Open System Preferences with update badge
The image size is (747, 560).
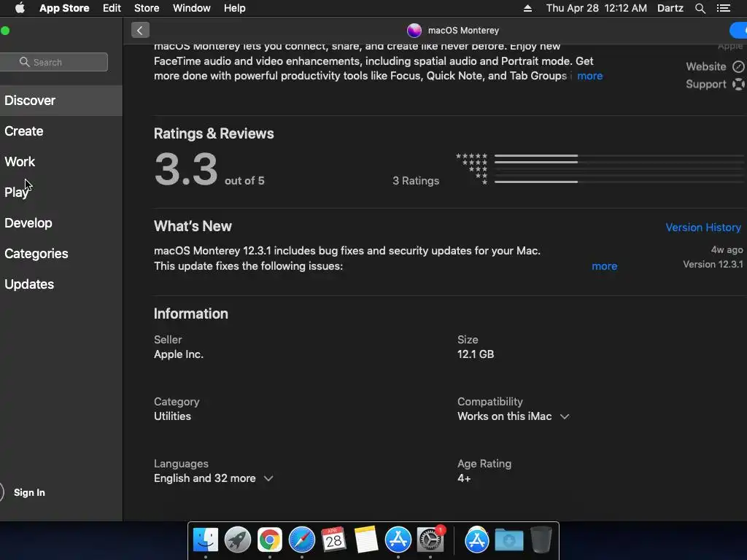[430, 540]
